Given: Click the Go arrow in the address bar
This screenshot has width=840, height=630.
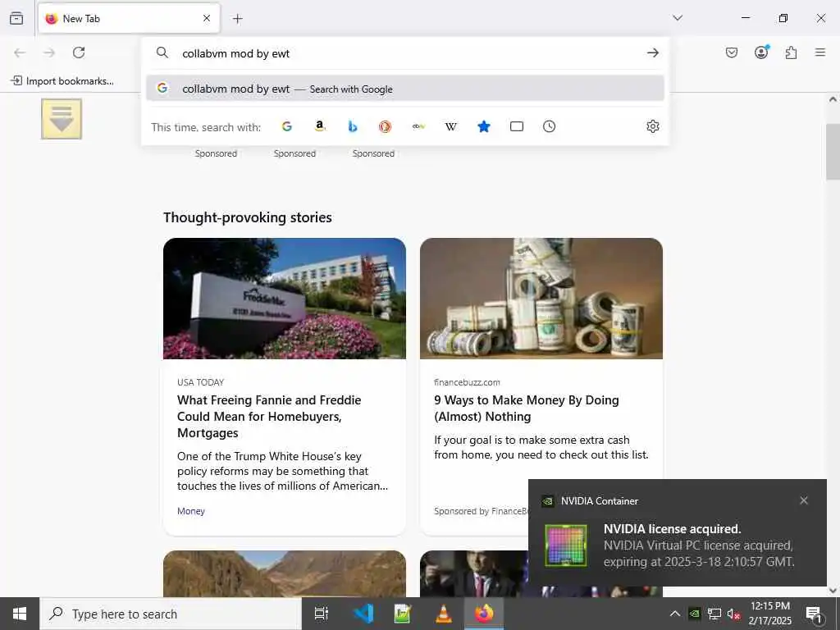Looking at the screenshot, I should [652, 52].
